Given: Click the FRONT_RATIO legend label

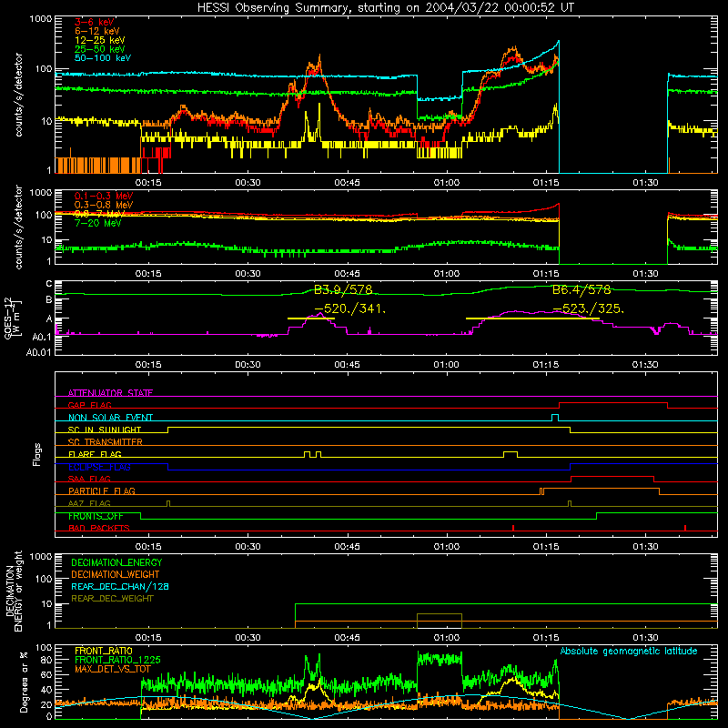Looking at the screenshot, I should [x=103, y=651].
